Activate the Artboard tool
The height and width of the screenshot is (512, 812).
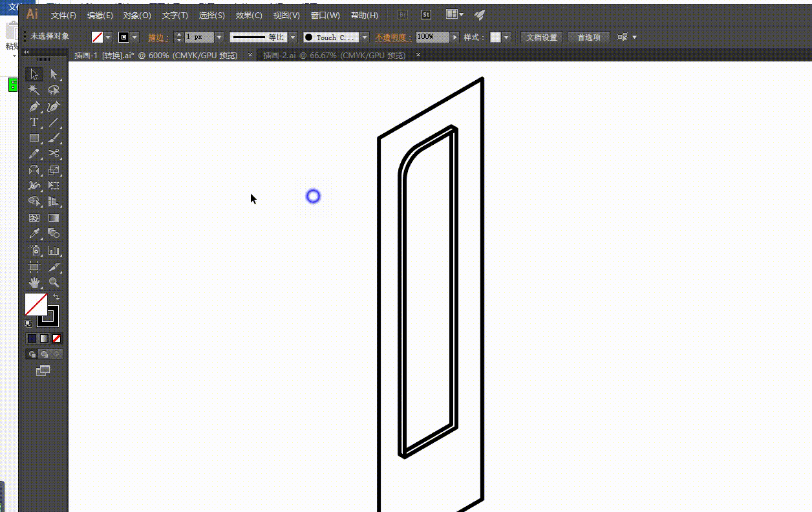[34, 266]
